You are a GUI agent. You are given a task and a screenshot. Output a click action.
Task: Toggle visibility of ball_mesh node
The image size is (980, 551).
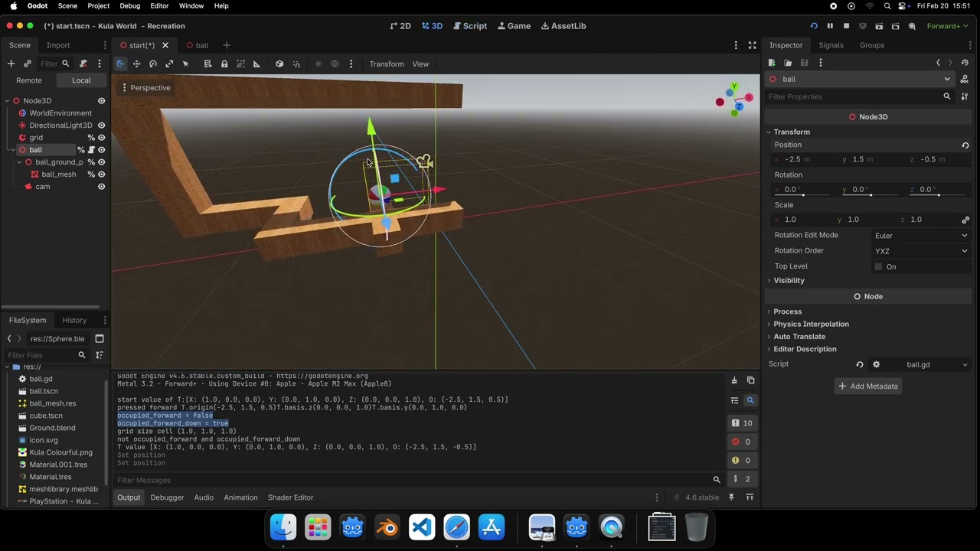[101, 174]
